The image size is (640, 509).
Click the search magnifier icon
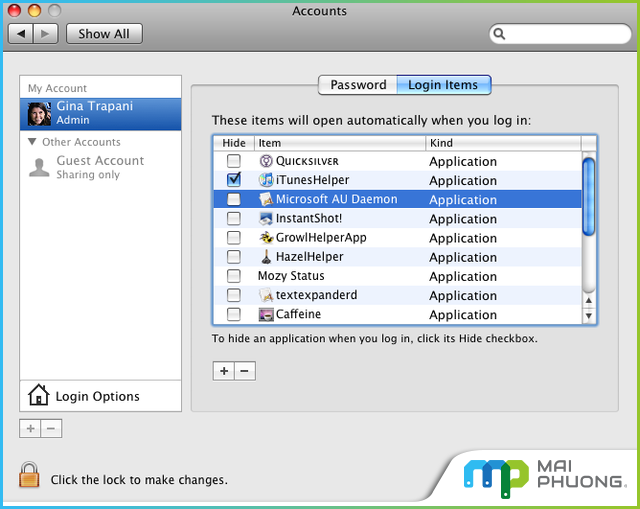pos(499,34)
